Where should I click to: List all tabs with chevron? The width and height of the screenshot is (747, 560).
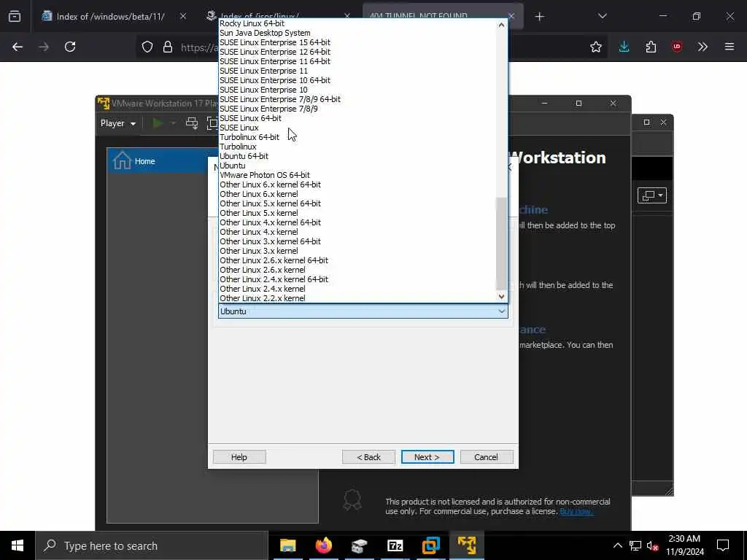point(602,17)
